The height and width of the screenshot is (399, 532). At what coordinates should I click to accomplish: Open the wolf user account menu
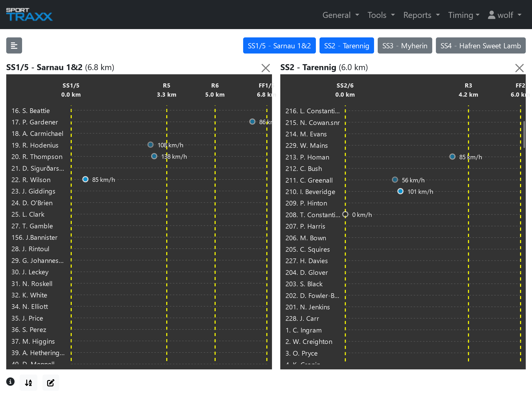pos(504,15)
